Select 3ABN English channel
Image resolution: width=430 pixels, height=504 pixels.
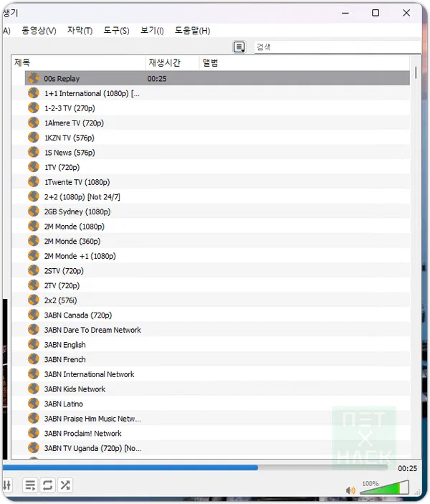[x=217, y=345]
